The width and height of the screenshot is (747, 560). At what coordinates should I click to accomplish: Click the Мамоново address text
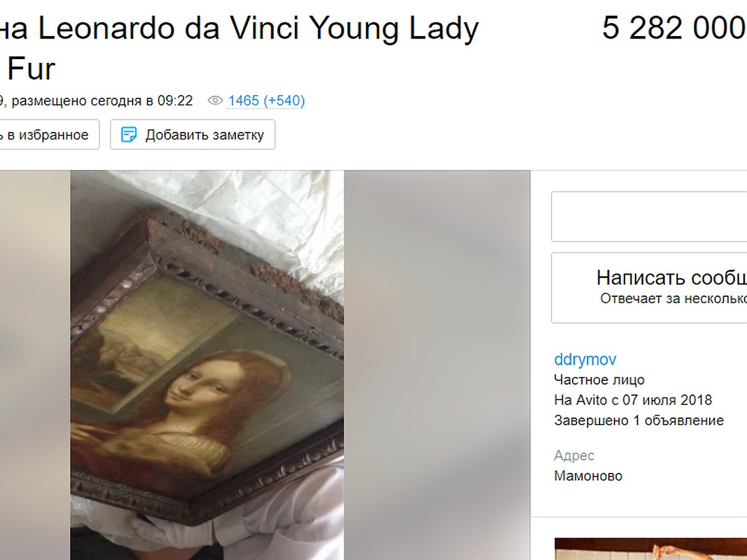[588, 476]
